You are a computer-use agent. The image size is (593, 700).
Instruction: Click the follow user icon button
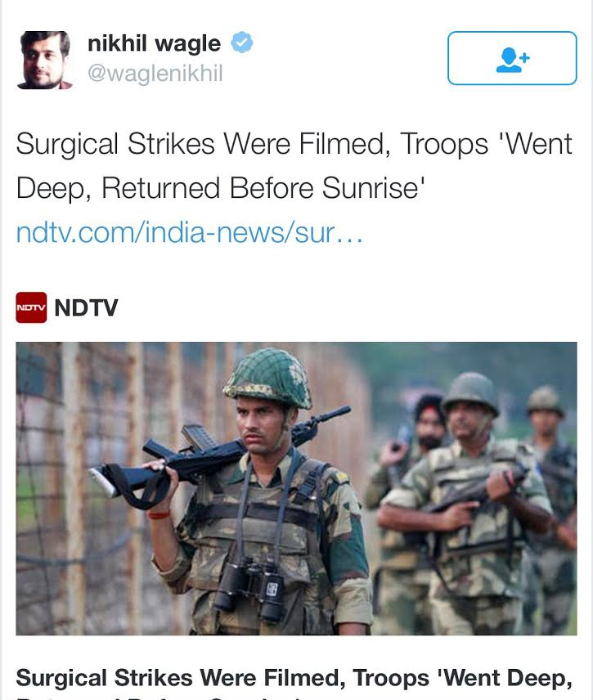coord(512,58)
